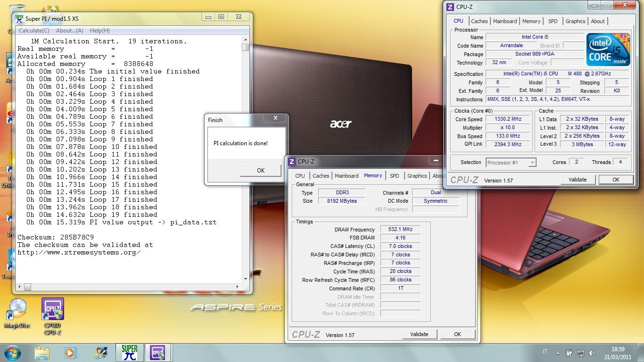Screen dimensions: 644x362
Task: Select SPD tab in CPU-Z Memory window
Action: tap(395, 176)
